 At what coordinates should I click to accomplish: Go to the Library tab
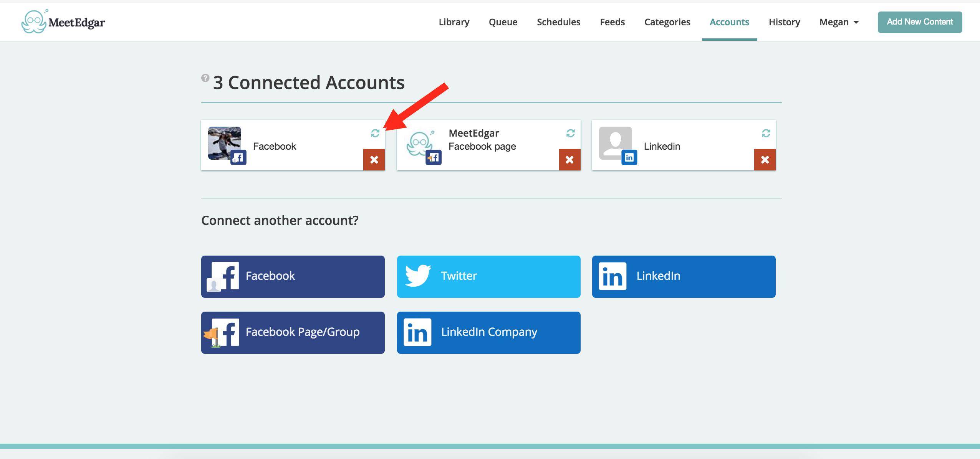[454, 22]
